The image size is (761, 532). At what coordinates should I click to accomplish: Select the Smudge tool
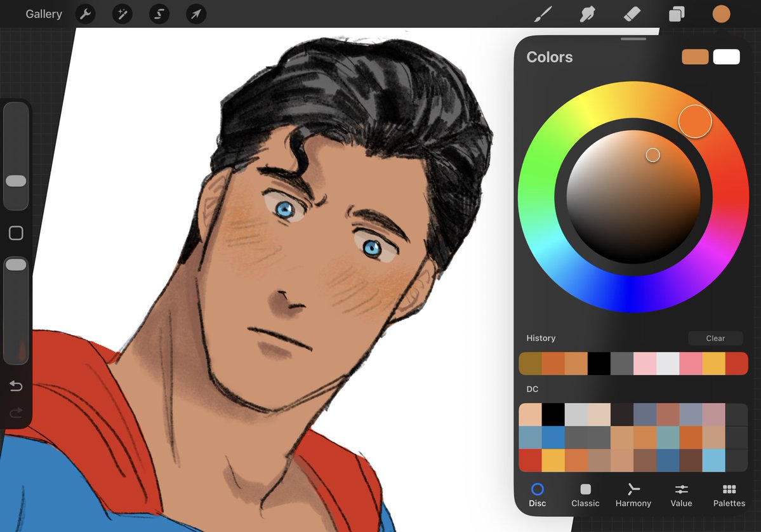587,14
